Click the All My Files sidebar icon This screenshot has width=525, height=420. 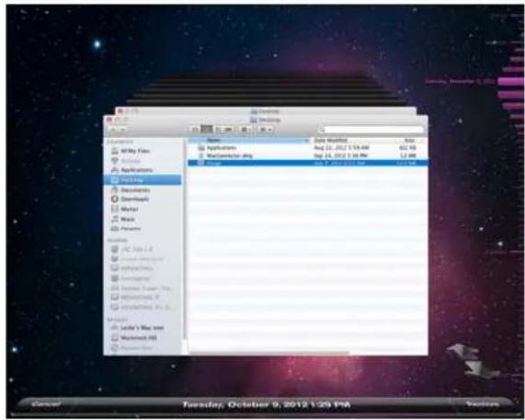click(x=115, y=151)
